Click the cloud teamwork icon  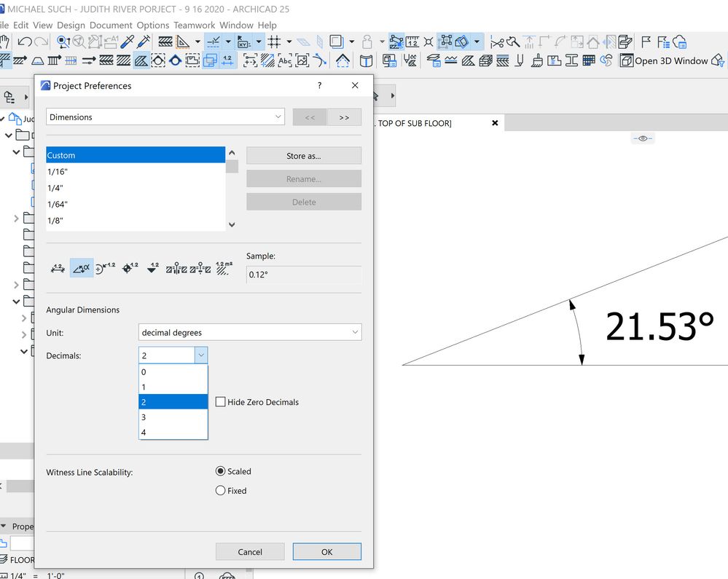coord(680,42)
